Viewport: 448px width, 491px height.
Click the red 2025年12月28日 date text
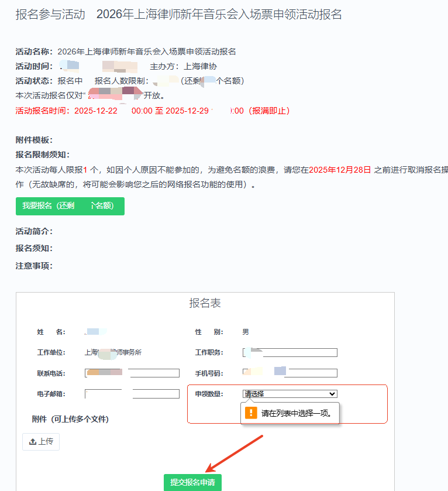[340, 170]
